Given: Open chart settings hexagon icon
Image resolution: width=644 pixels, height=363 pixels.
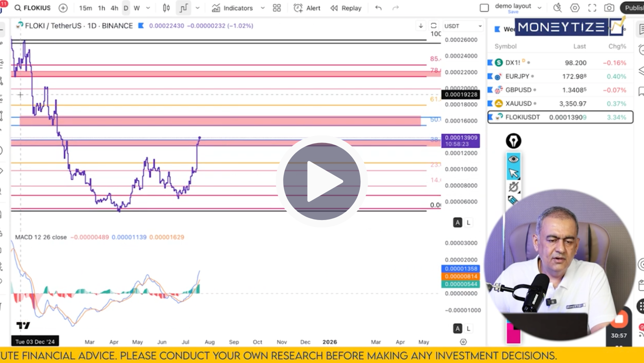Looking at the screenshot, I should 575,8.
